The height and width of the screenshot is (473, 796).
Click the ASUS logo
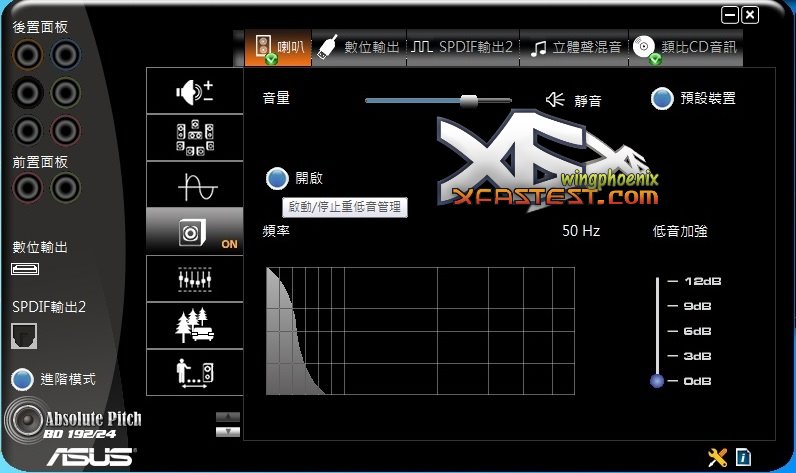pyautogui.click(x=91, y=456)
